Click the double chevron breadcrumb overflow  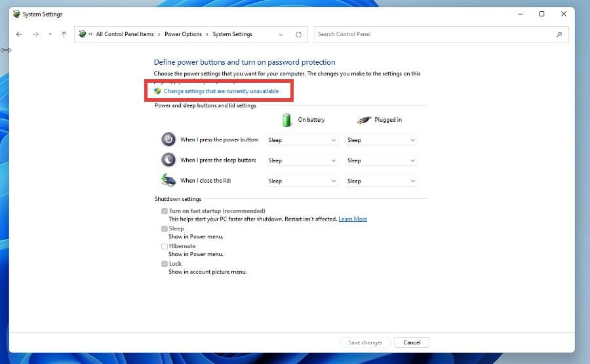tap(90, 34)
